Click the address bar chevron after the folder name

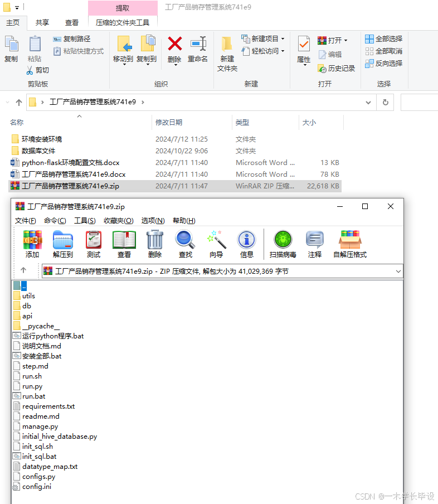143,102
